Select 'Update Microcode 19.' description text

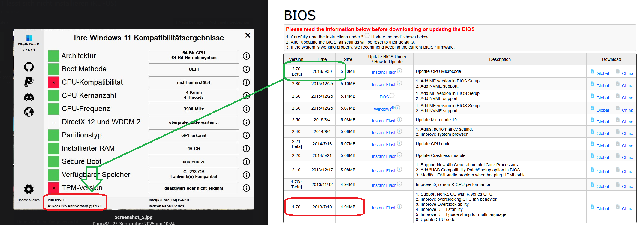click(x=437, y=120)
